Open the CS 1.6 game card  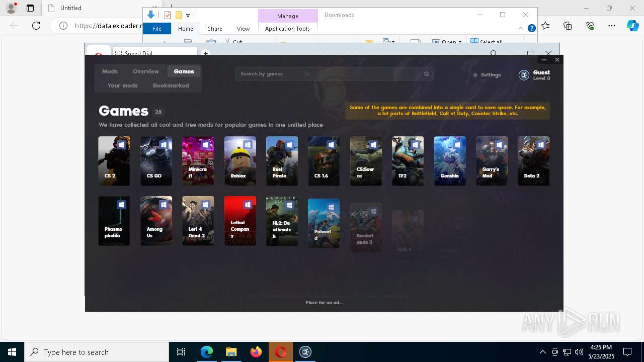click(324, 161)
